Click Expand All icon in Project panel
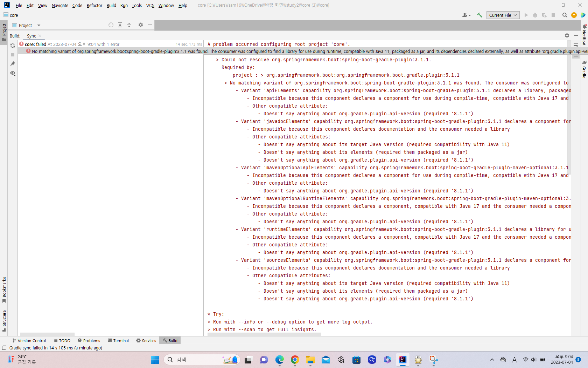Screen dimensions: 588x368 click(120, 25)
